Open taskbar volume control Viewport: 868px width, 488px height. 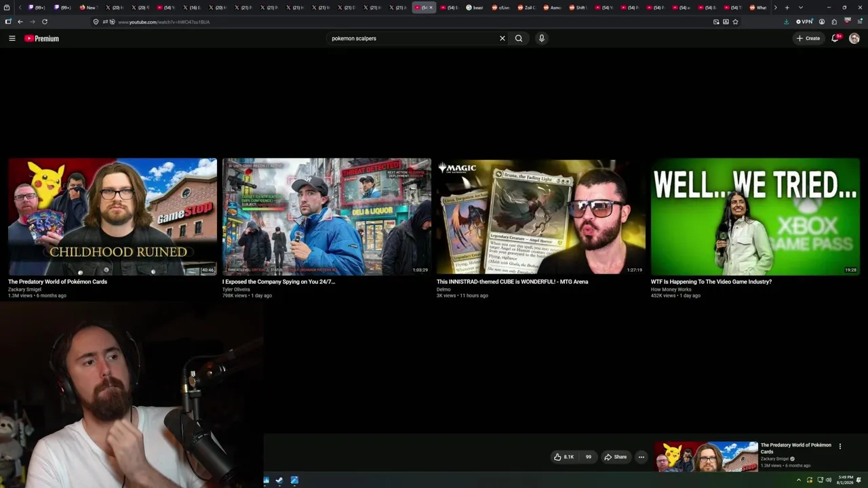tap(828, 480)
